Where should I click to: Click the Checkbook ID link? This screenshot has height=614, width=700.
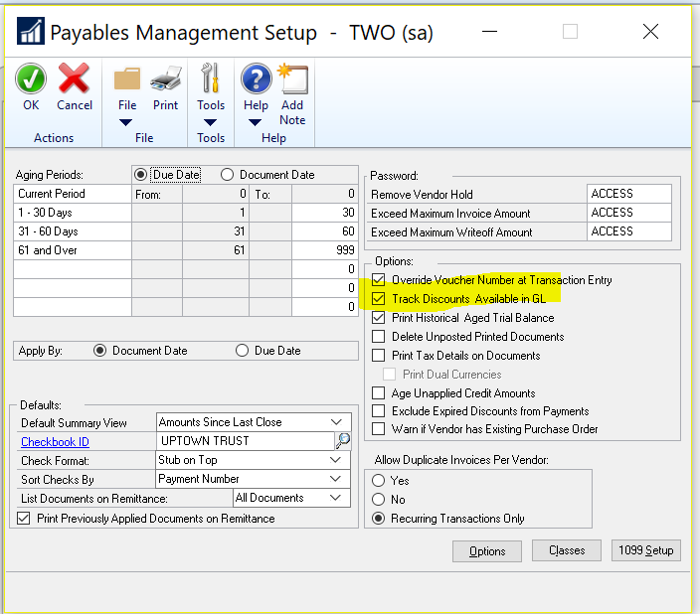(56, 442)
